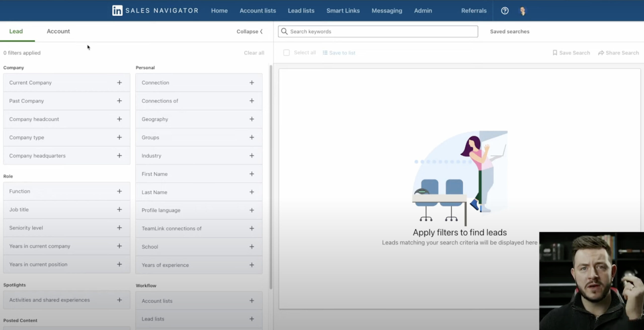The width and height of the screenshot is (644, 330).
Task: Click the presenter webcam thumbnail
Action: (x=591, y=281)
